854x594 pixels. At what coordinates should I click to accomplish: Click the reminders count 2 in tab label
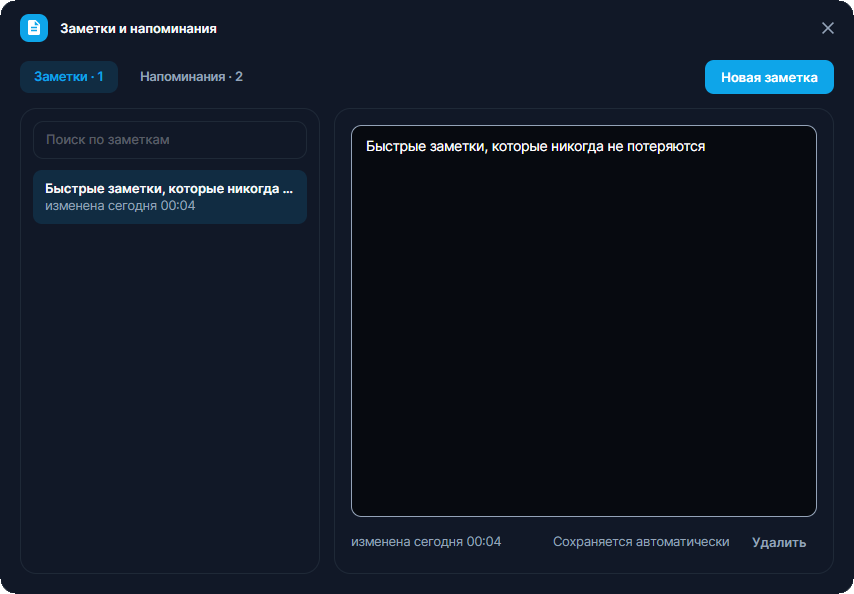[x=239, y=77]
